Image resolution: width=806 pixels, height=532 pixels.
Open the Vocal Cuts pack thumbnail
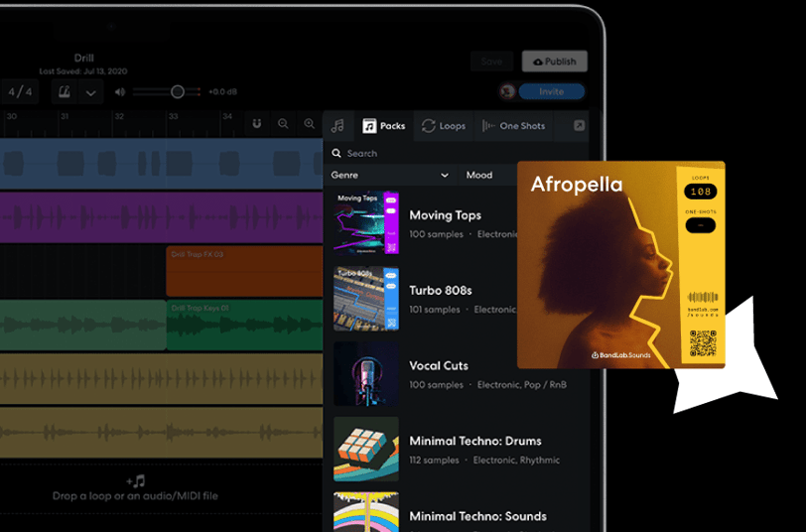click(x=366, y=373)
